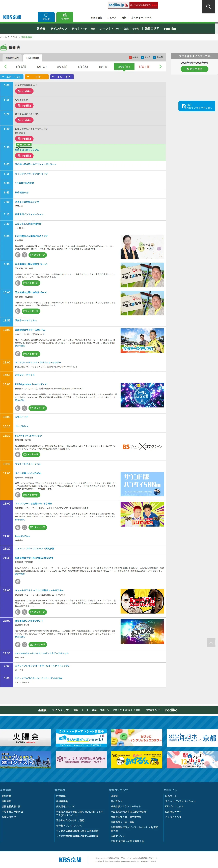218x868 pixels.
Task: Open ニュース in header navigation
Action: click(x=112, y=17)
